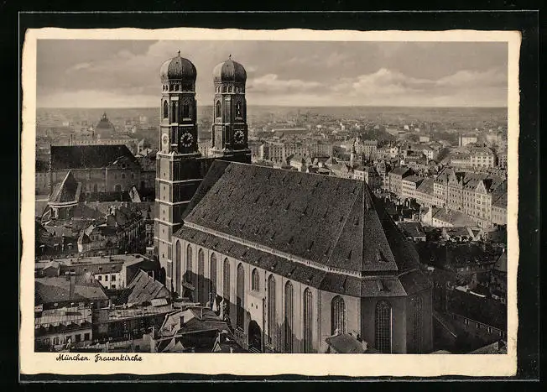The width and height of the screenshot is (547, 392).
Task: Click the clock face on left tower
Action: click(x=186, y=139)
